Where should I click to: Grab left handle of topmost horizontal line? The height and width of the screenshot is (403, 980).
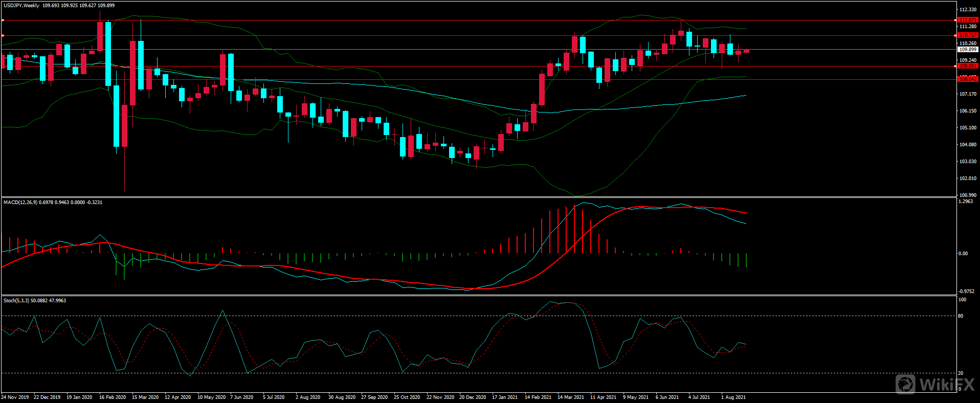[x=3, y=20]
